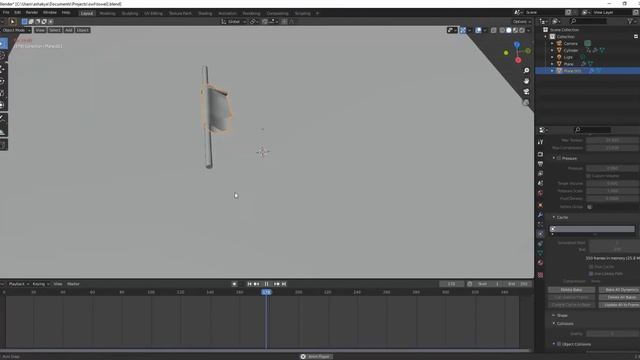Screen dimensions: 640x360
Task: Enable Custom Volume checkbox under Pressure
Action: pyautogui.click(x=589, y=176)
